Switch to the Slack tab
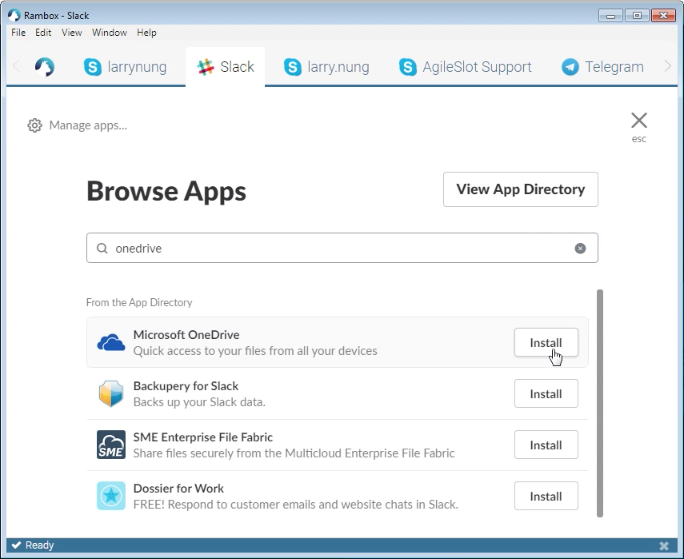 pos(225,67)
